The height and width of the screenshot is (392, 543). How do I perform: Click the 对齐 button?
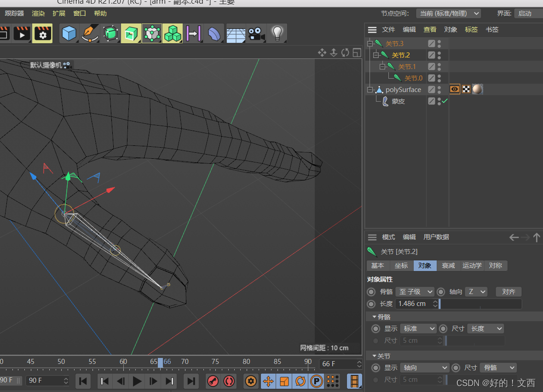[508, 292]
